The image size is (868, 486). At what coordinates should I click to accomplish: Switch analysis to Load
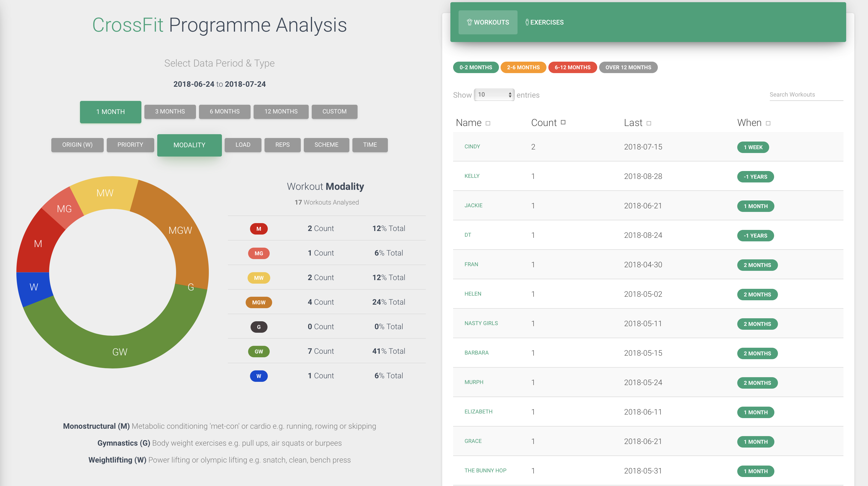[x=243, y=145]
